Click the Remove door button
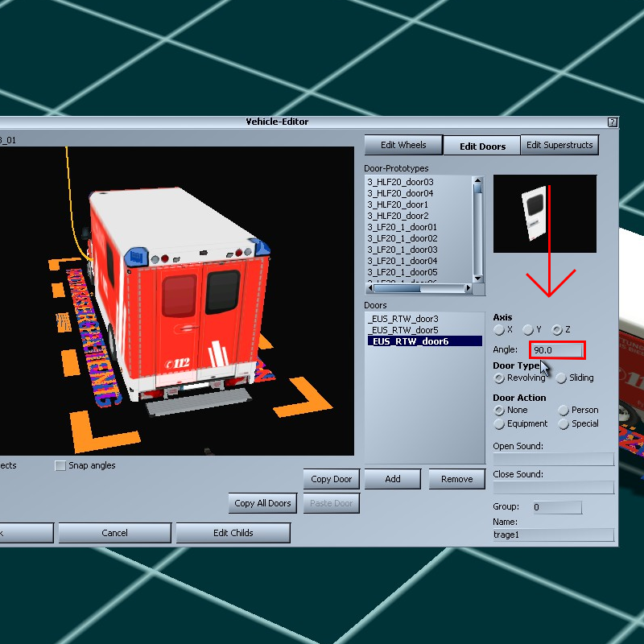644x644 pixels. (x=456, y=479)
